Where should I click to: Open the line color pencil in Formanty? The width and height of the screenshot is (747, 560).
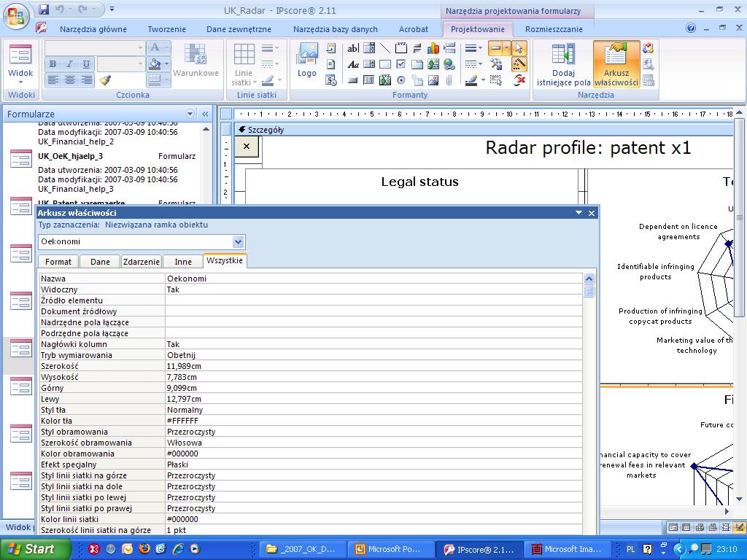pyautogui.click(x=471, y=80)
